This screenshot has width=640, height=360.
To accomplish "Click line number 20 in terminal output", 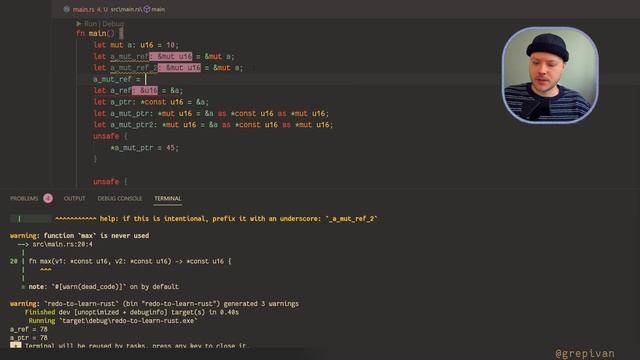I will (13, 261).
